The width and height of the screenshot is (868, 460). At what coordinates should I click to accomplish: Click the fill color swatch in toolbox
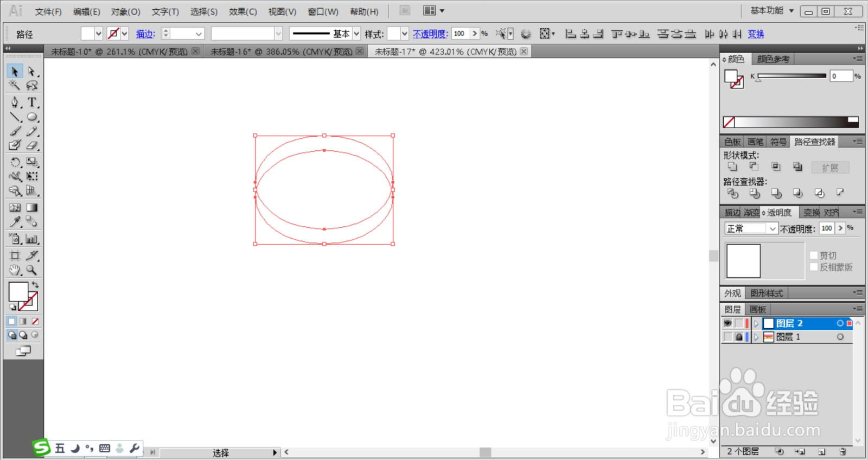(x=18, y=292)
